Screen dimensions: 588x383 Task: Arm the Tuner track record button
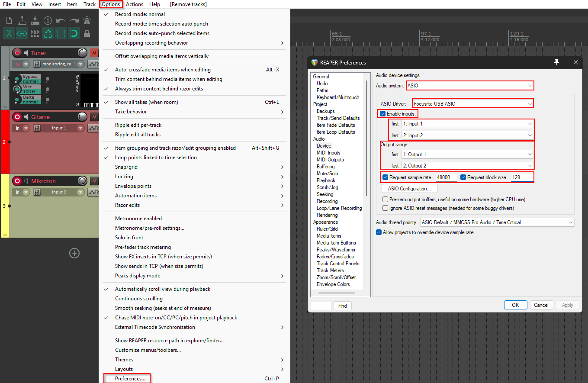[x=17, y=53]
